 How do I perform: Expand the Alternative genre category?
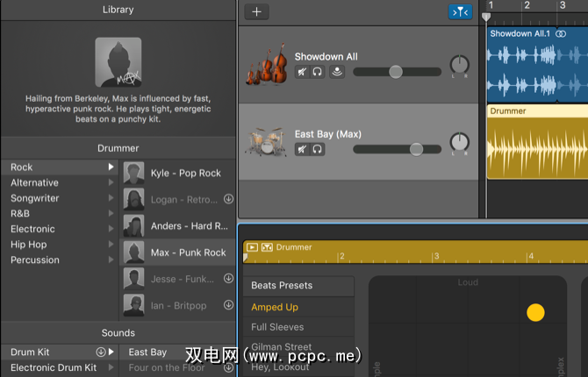111,182
